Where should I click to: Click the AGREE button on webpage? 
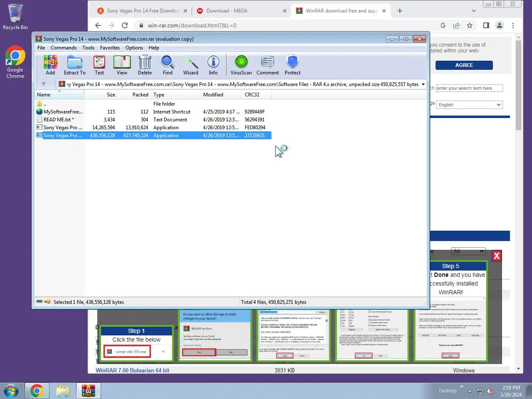point(464,65)
